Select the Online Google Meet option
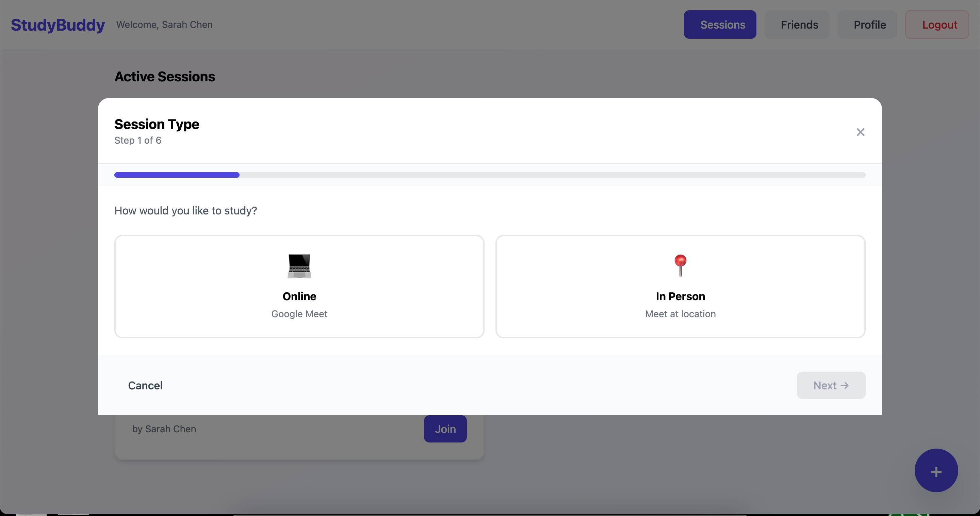 click(299, 286)
